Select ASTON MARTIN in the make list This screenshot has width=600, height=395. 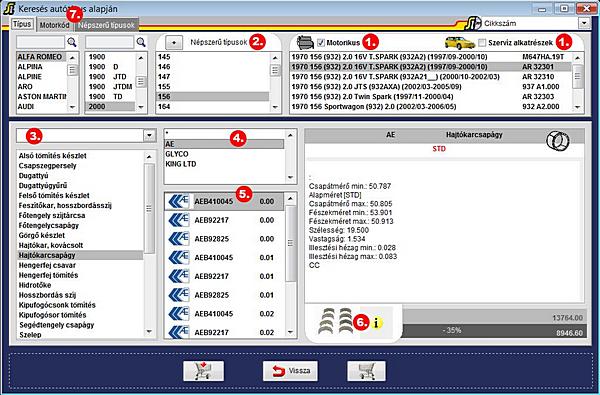(x=42, y=96)
